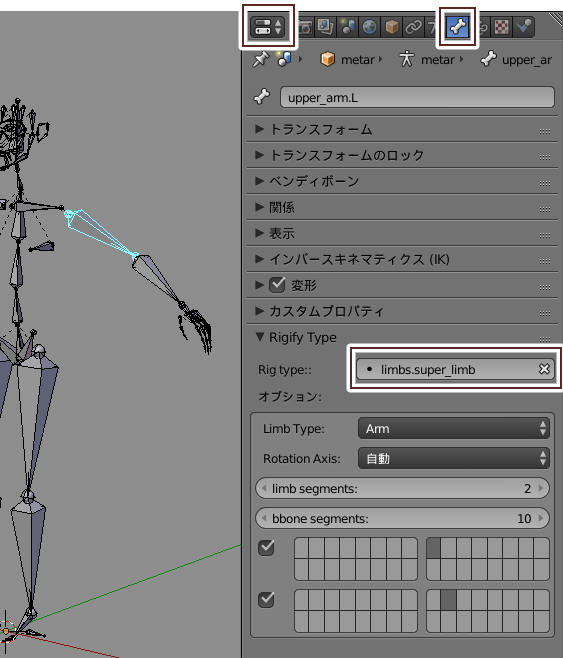Click the Rig type:: label
Image resolution: width=563 pixels, height=658 pixels.
pos(285,370)
